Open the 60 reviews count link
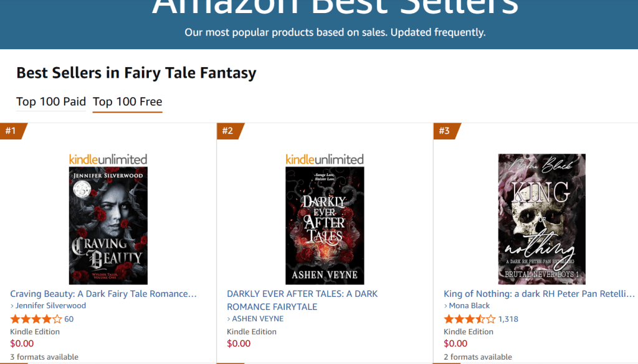This screenshot has width=638, height=364. 69,319
